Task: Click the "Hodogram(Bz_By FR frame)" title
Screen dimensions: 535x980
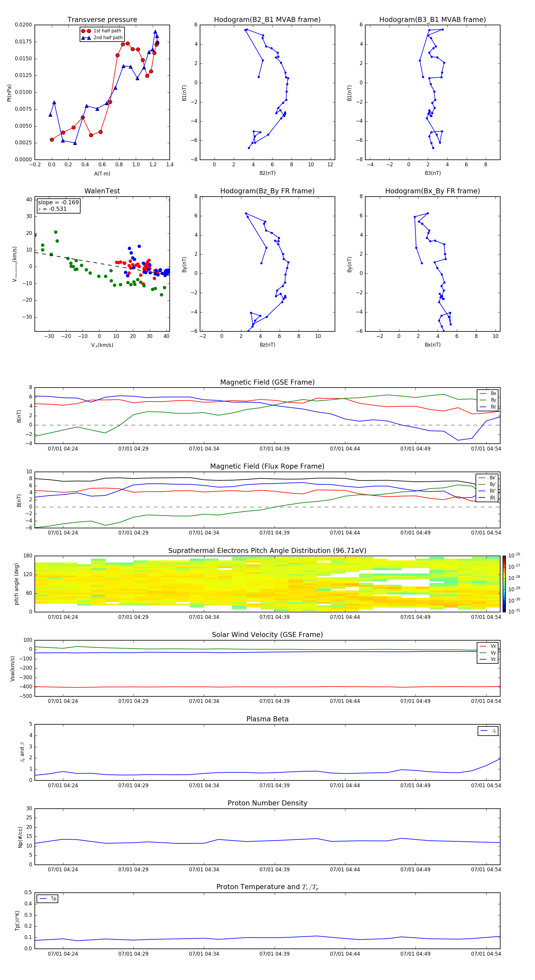Action: tap(267, 191)
